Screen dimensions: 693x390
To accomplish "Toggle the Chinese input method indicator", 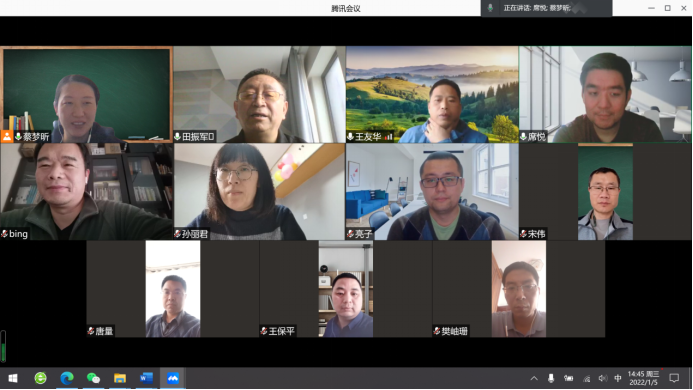I will 618,378.
